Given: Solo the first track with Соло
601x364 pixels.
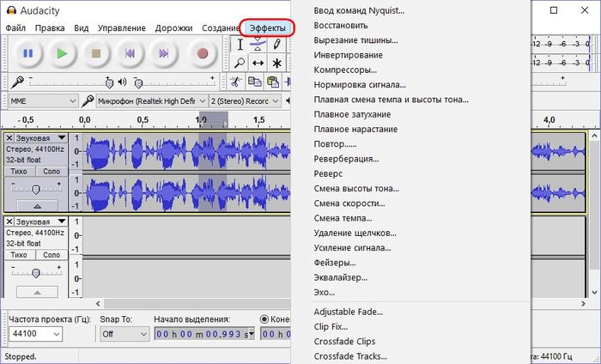Looking at the screenshot, I should pos(51,171).
